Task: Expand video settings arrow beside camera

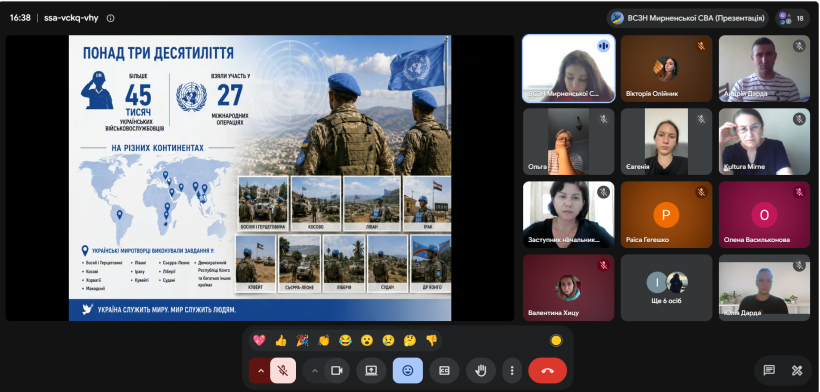Action: (314, 371)
